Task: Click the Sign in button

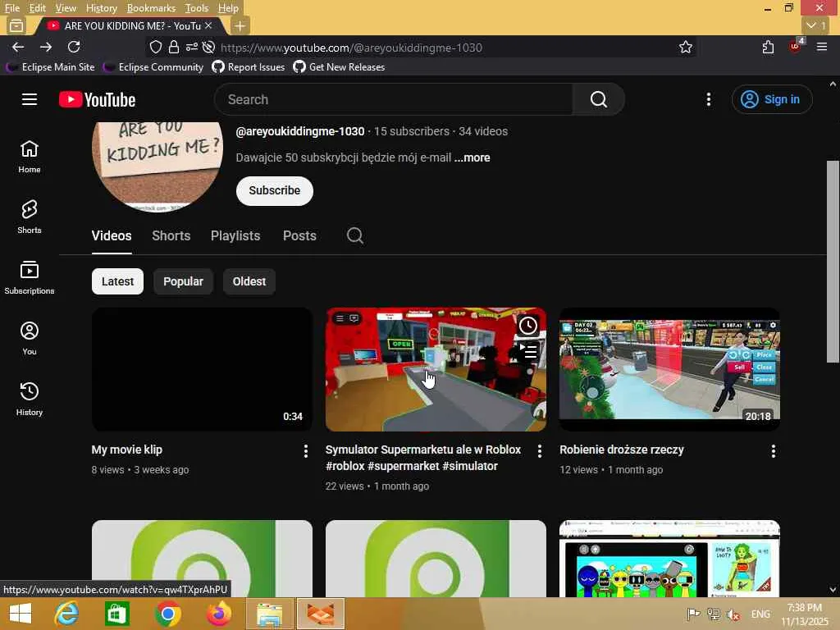Action: pyautogui.click(x=772, y=99)
